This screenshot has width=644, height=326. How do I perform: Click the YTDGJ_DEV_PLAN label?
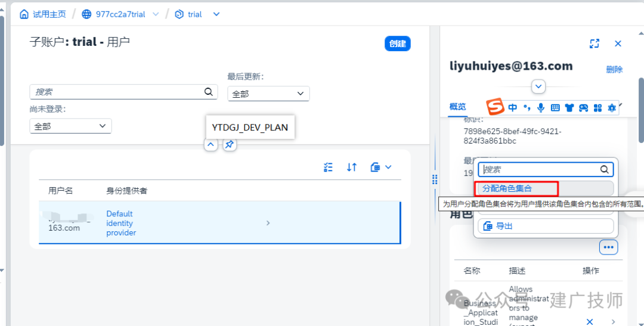click(250, 128)
